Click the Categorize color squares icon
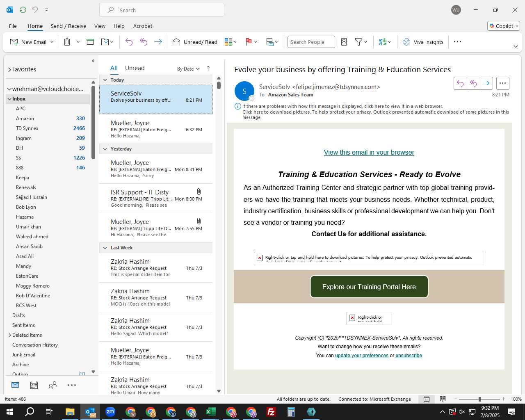 coord(228,42)
